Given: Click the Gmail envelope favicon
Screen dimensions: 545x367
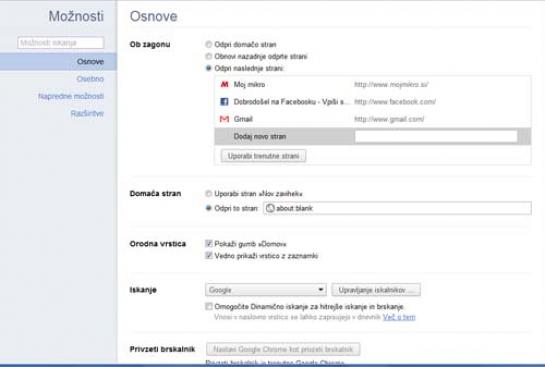Looking at the screenshot, I should (x=225, y=119).
